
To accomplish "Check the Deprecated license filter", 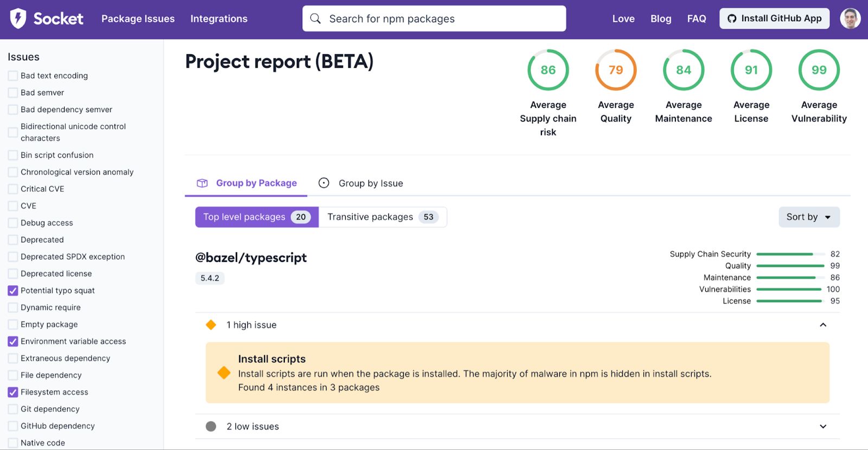I will (13, 274).
